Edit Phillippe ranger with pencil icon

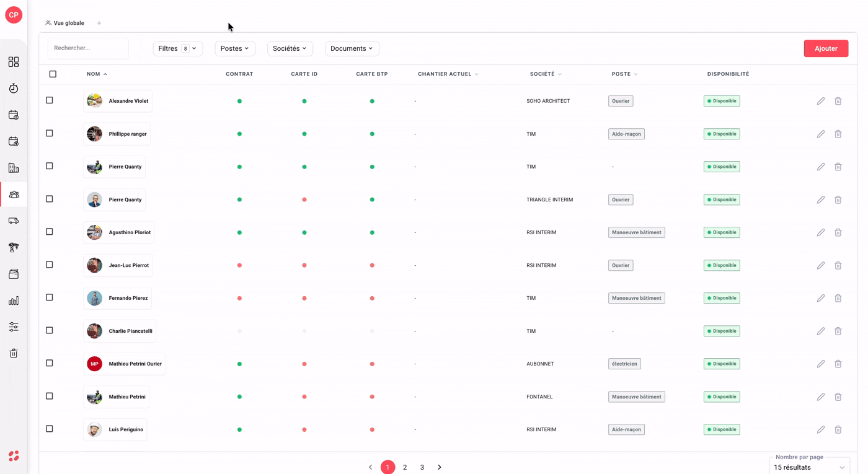821,134
